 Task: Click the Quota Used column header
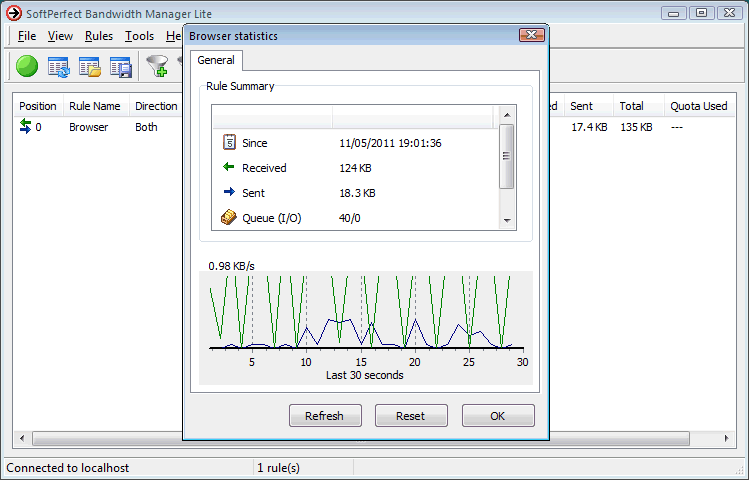tap(699, 106)
